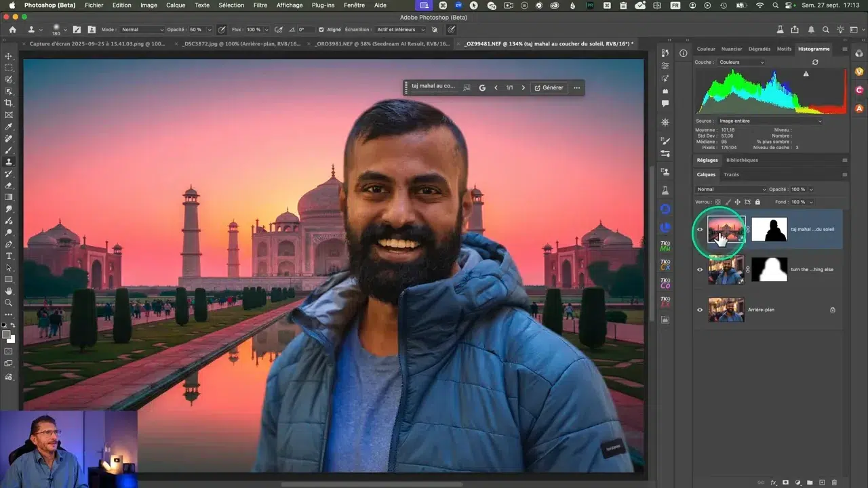Click the lock all icon in Verrou row
This screenshot has height=488, width=868.
[757, 202]
